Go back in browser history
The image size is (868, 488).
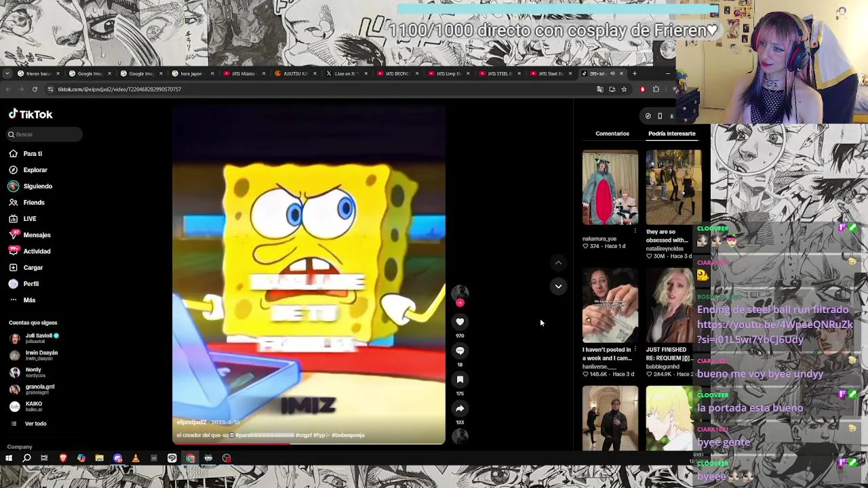pyautogui.click(x=8, y=89)
